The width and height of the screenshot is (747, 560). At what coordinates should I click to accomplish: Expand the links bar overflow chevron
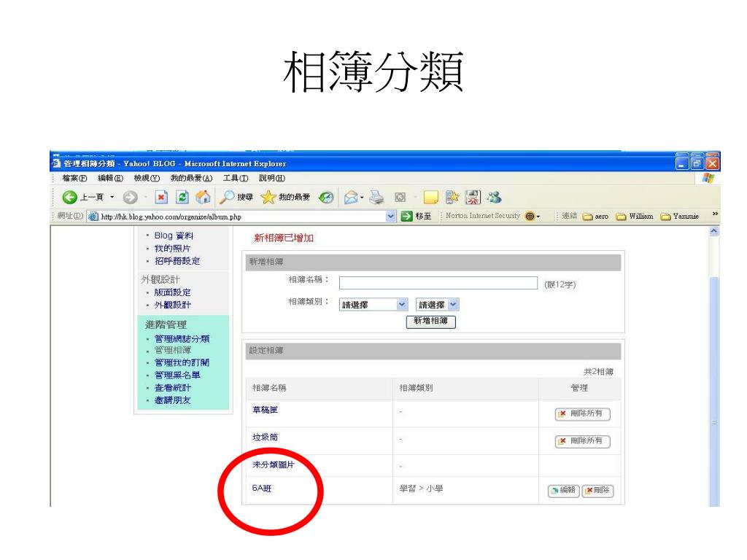pyautogui.click(x=715, y=214)
